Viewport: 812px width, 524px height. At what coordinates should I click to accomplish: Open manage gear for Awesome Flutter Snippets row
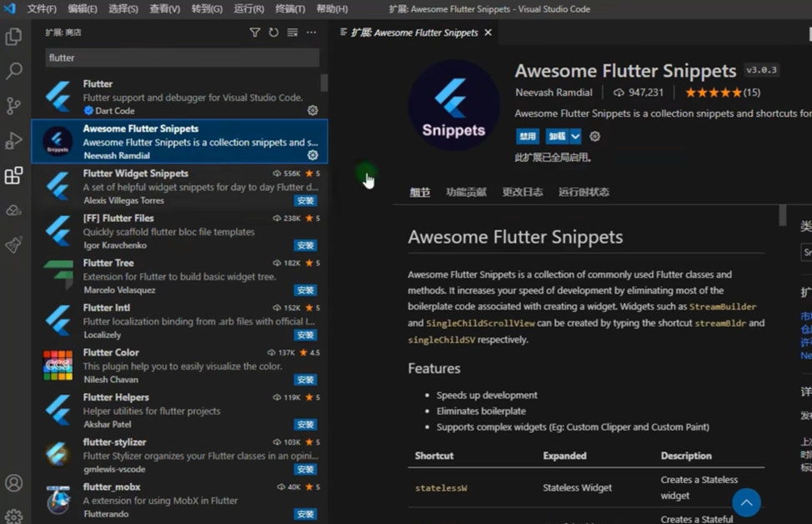click(x=313, y=155)
